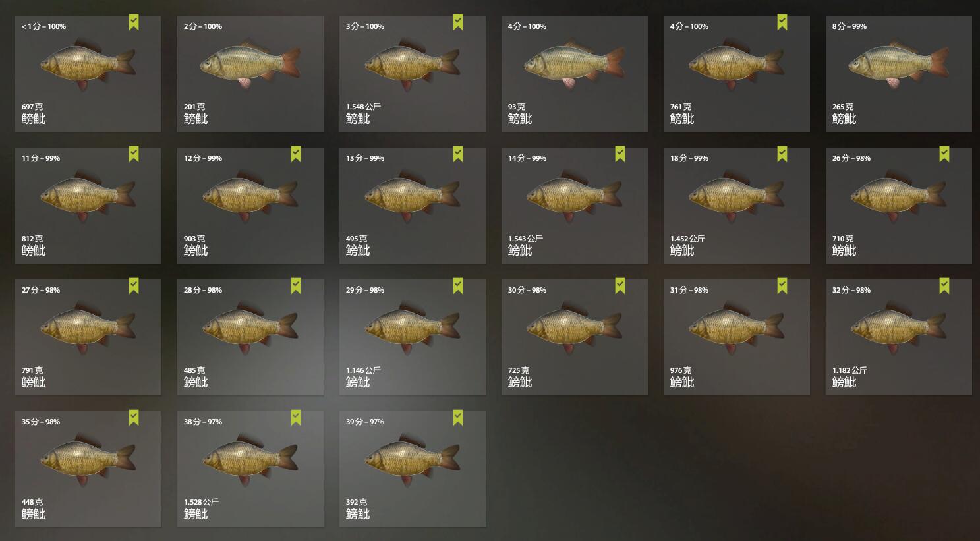Click the bookmark badge on the 697克 fish card
Screen dimensions: 980x541
pyautogui.click(x=134, y=23)
